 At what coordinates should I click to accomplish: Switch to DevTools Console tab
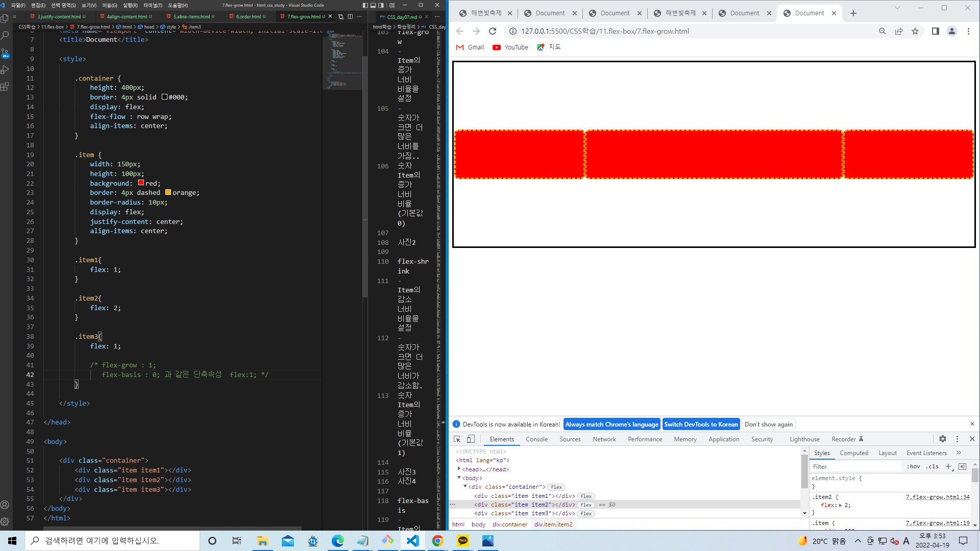(536, 439)
